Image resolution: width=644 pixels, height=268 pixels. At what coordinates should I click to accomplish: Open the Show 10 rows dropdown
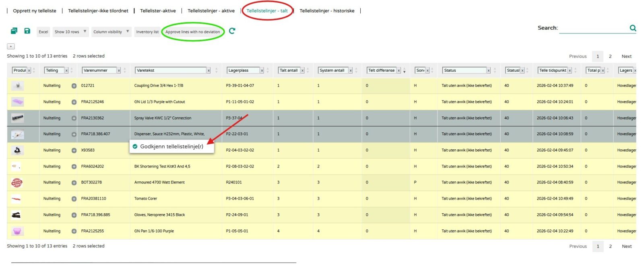(70, 32)
